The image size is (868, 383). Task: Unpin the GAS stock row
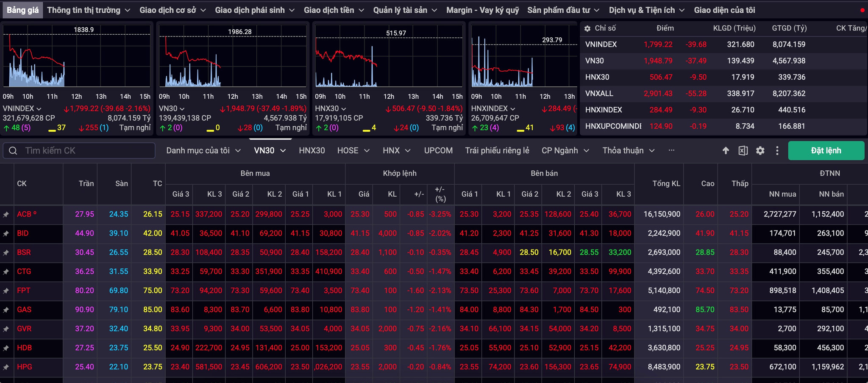click(6, 310)
